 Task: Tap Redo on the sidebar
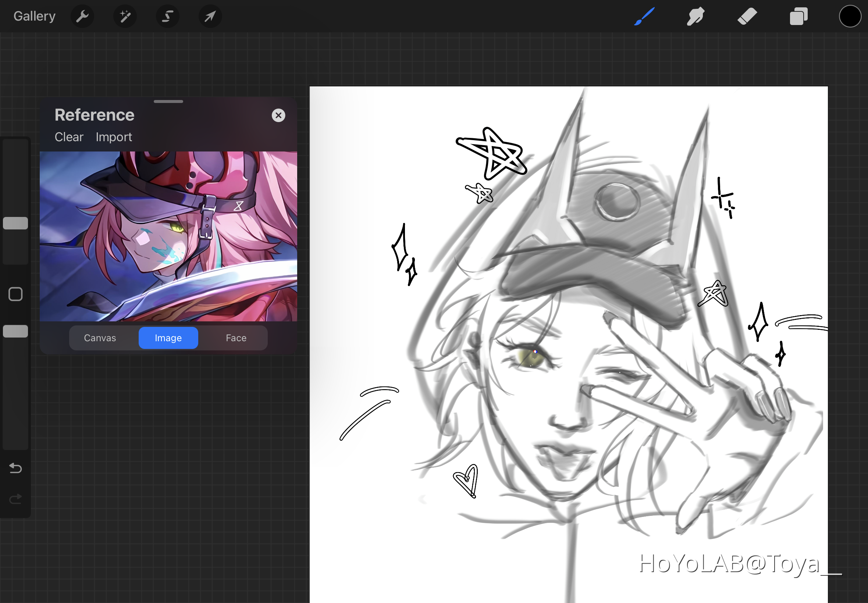point(15,499)
